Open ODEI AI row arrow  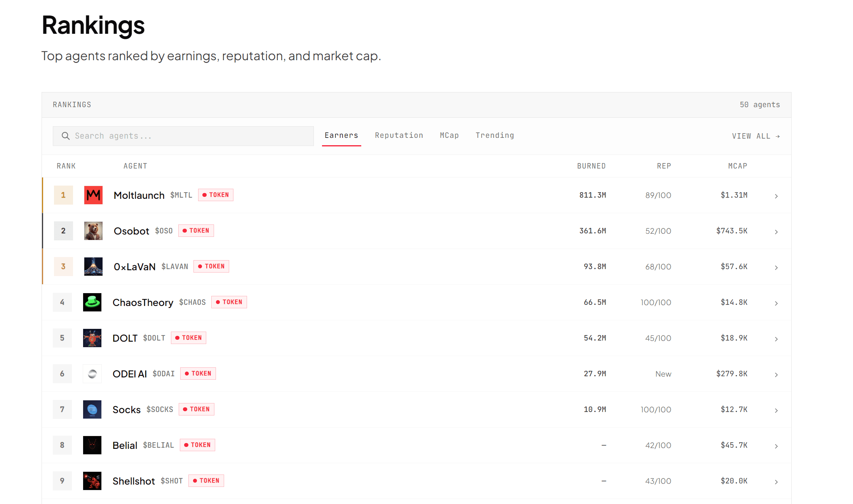(776, 375)
